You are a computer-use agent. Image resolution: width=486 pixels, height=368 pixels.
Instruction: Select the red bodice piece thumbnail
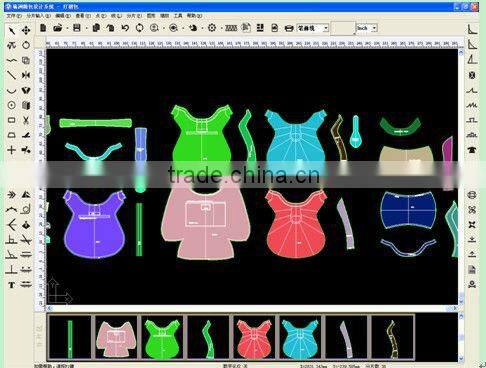click(x=254, y=337)
